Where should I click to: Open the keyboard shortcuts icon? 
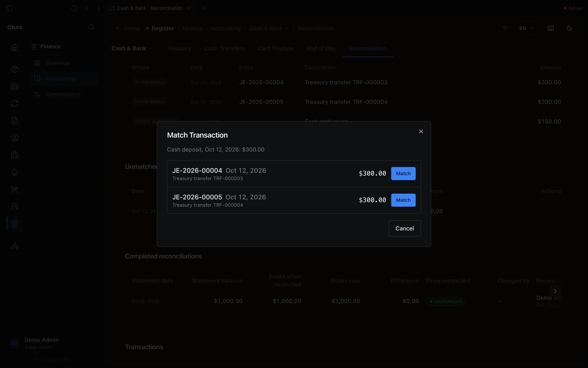click(x=551, y=28)
